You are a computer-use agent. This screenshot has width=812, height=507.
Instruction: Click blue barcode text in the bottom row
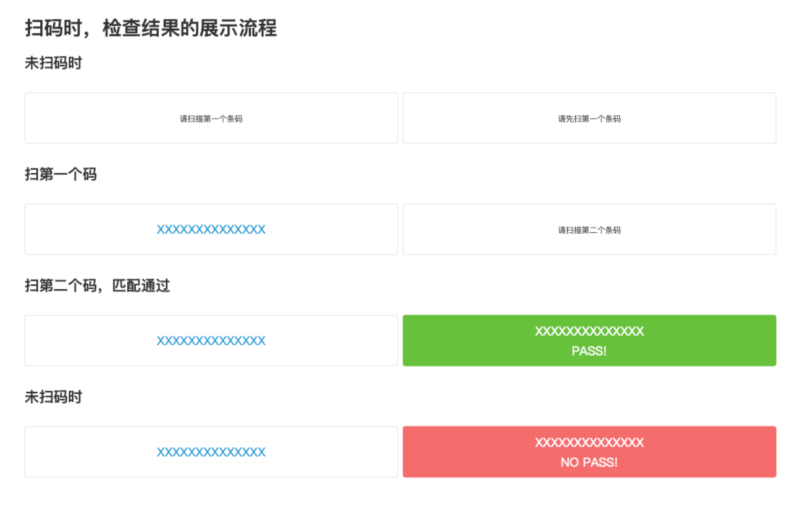(x=211, y=452)
